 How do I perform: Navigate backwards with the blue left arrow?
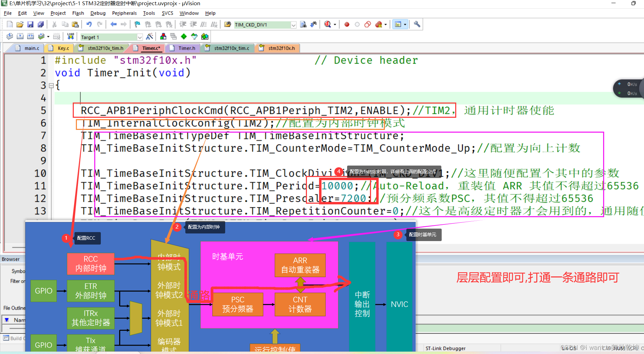(x=113, y=24)
